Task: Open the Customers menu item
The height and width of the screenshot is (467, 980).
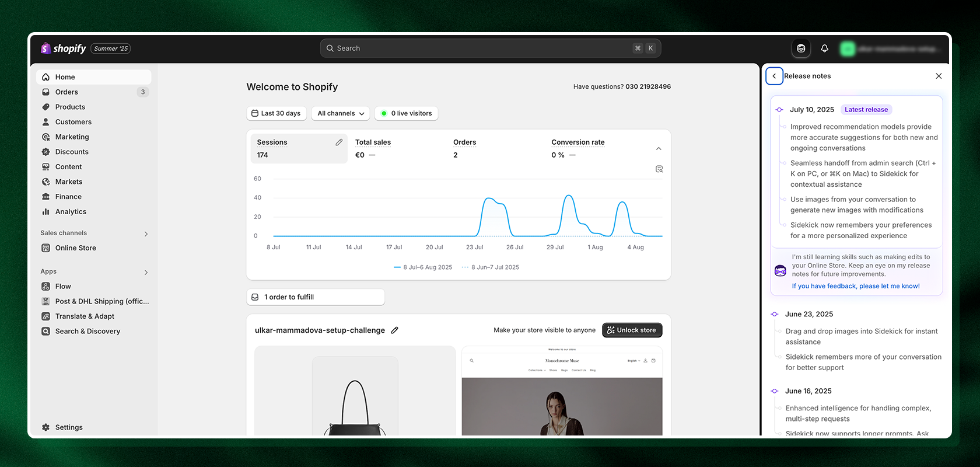Action: point(93,122)
